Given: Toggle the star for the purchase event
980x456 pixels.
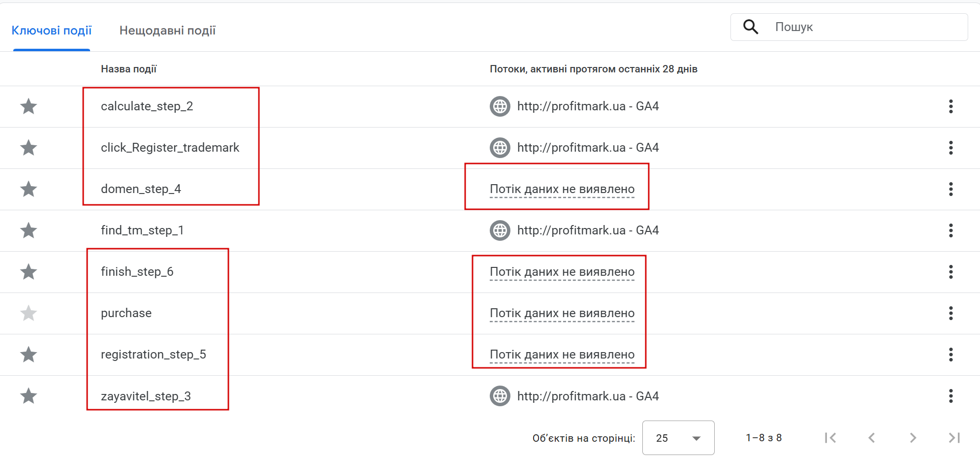Looking at the screenshot, I should 29,313.
